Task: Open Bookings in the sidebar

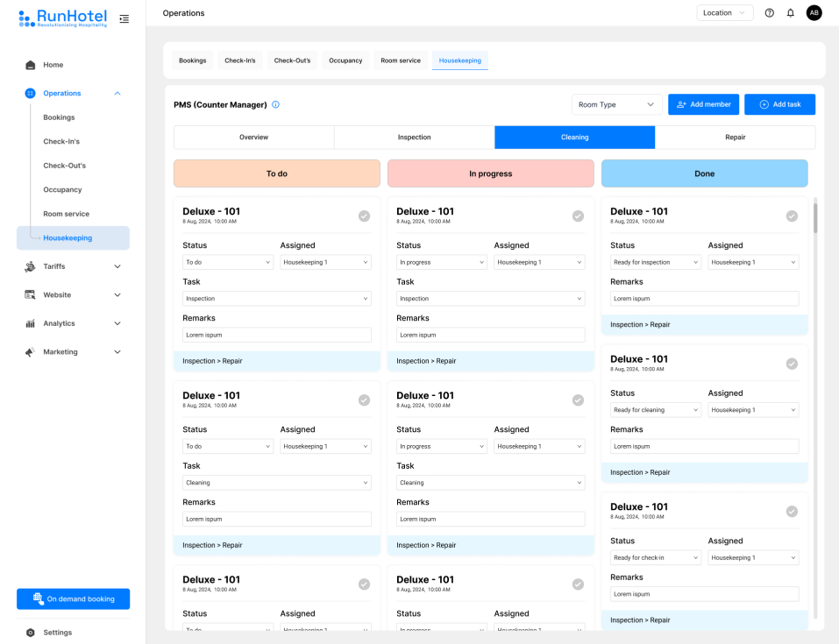Action: [x=59, y=117]
